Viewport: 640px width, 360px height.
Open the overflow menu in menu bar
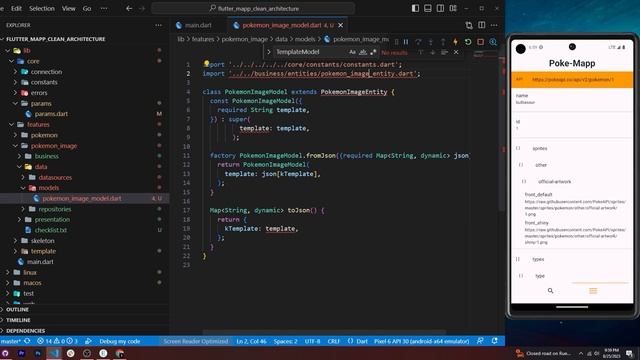click(104, 8)
